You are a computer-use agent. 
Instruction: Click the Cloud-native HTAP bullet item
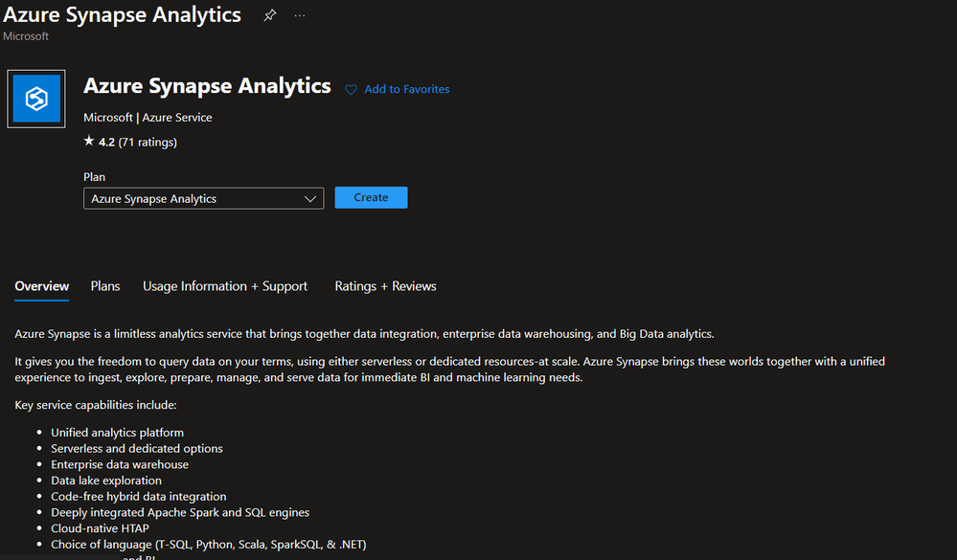[100, 528]
